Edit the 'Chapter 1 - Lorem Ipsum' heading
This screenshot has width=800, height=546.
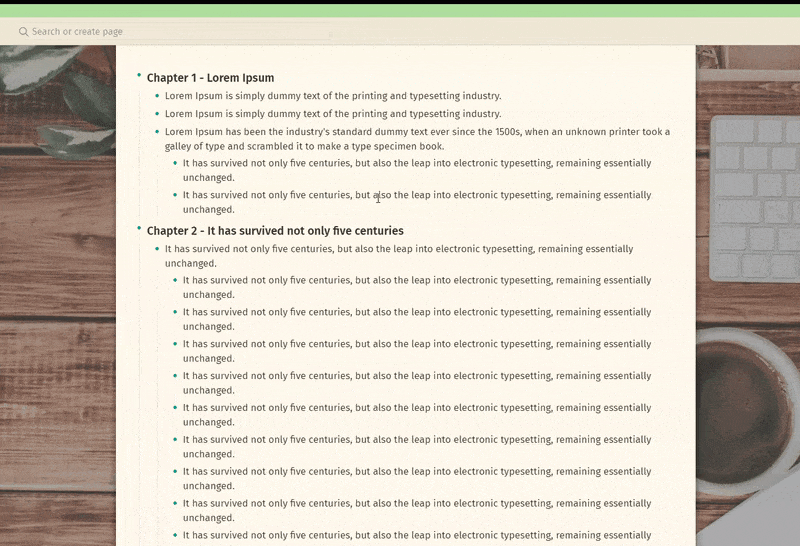pyautogui.click(x=210, y=78)
